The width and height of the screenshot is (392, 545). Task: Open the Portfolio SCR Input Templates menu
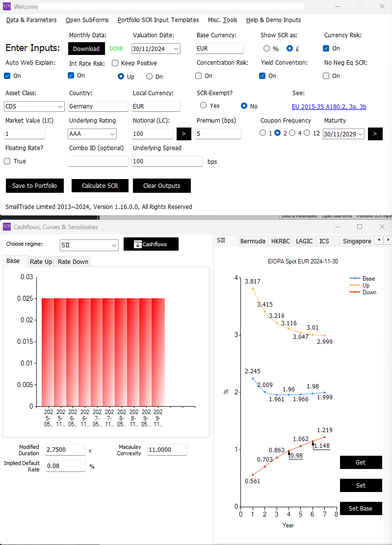click(x=158, y=20)
